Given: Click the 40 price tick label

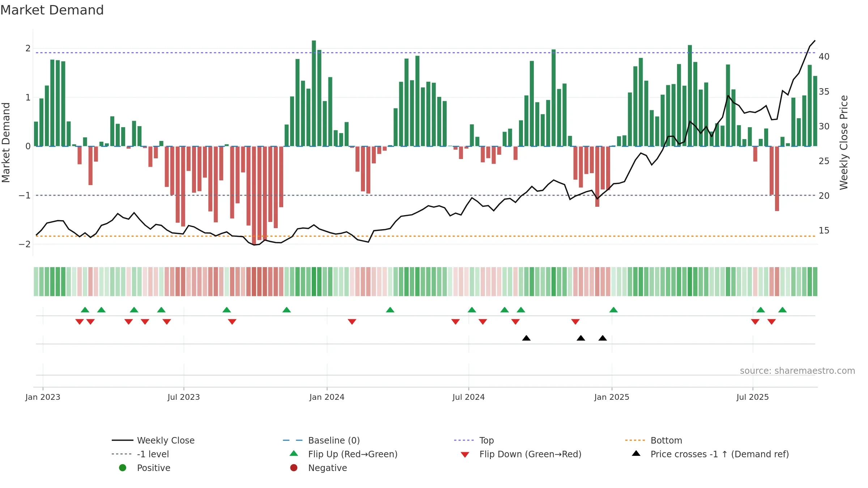Looking at the screenshot, I should click(x=824, y=57).
